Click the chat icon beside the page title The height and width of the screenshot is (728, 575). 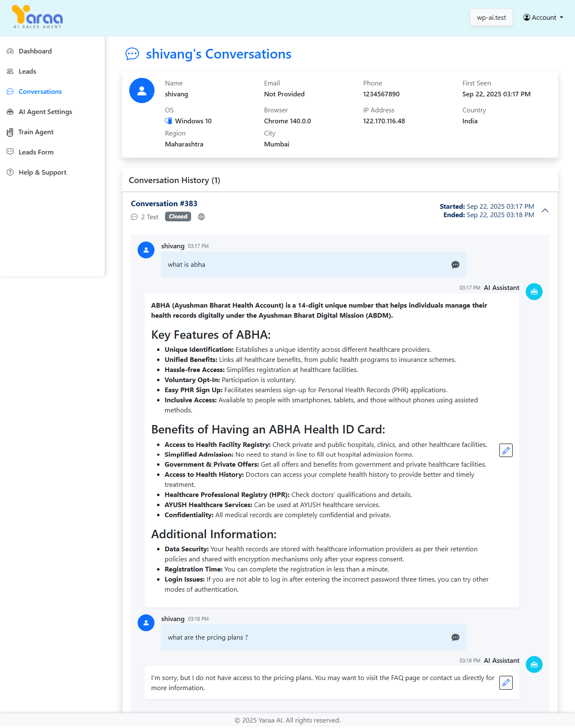(132, 54)
